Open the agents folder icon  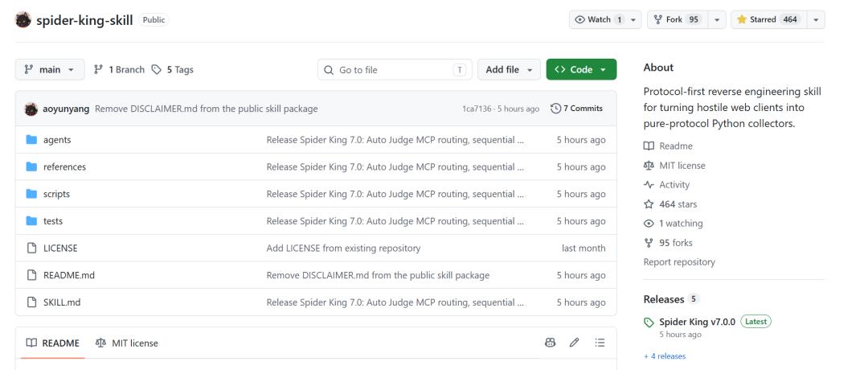(x=31, y=140)
